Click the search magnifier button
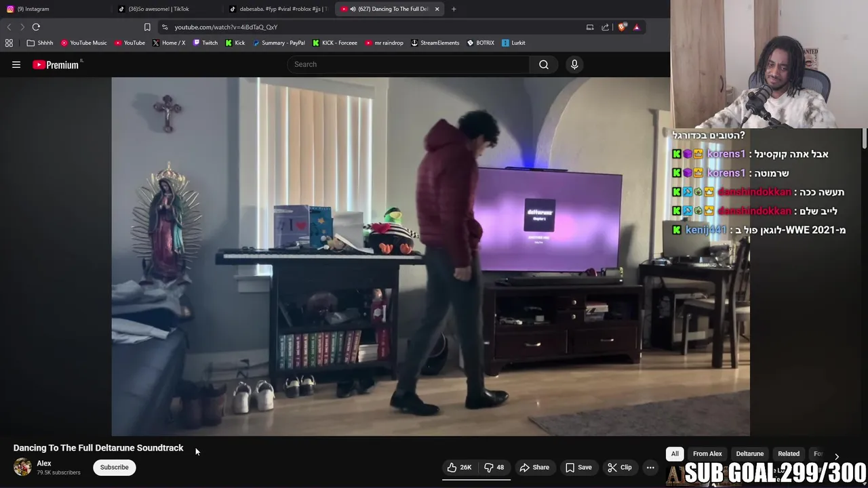Image resolution: width=868 pixels, height=488 pixels. coord(544,64)
